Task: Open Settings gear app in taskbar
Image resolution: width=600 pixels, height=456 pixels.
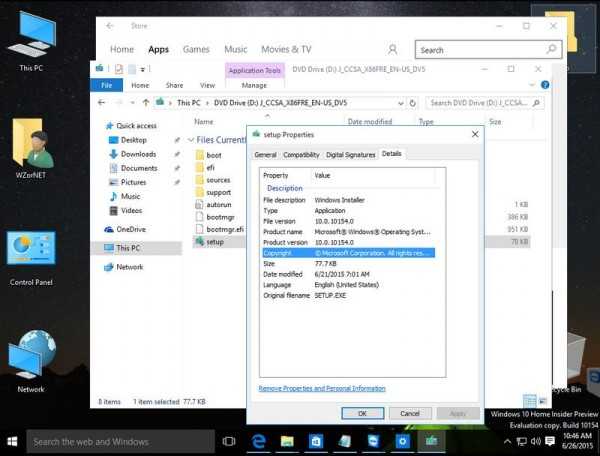Action: [402, 441]
